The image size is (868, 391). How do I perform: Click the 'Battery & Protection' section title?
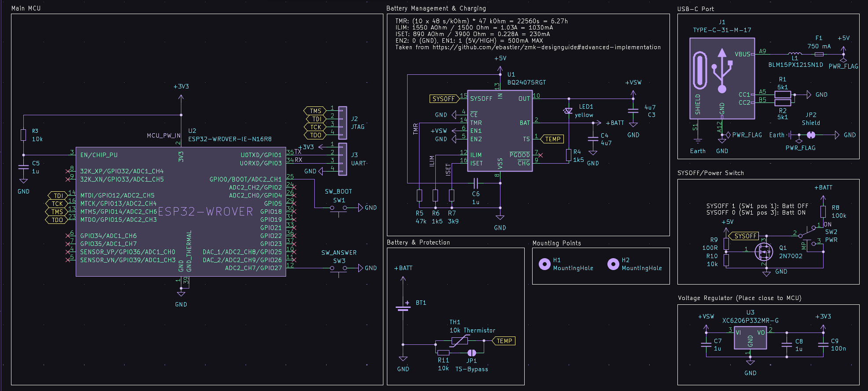point(418,242)
